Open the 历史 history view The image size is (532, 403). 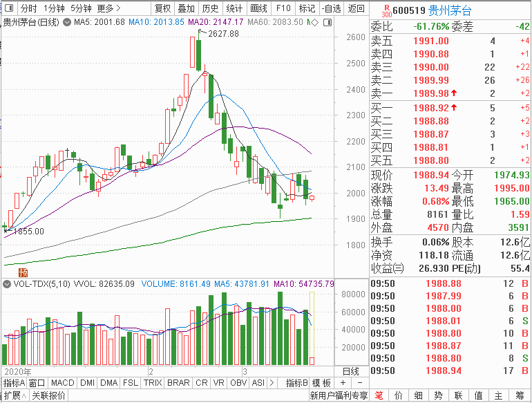coord(210,8)
